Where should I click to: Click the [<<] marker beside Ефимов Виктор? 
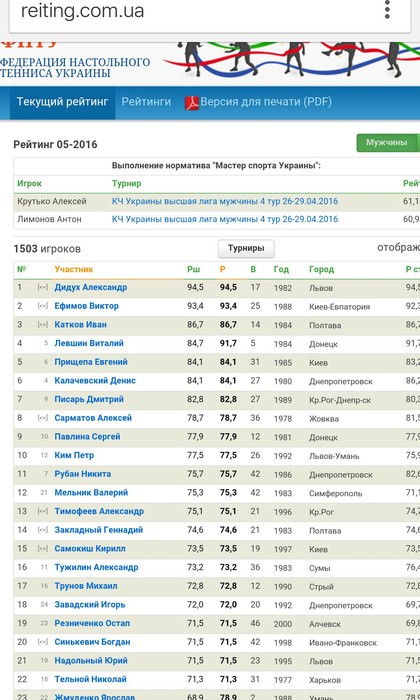pos(43,306)
